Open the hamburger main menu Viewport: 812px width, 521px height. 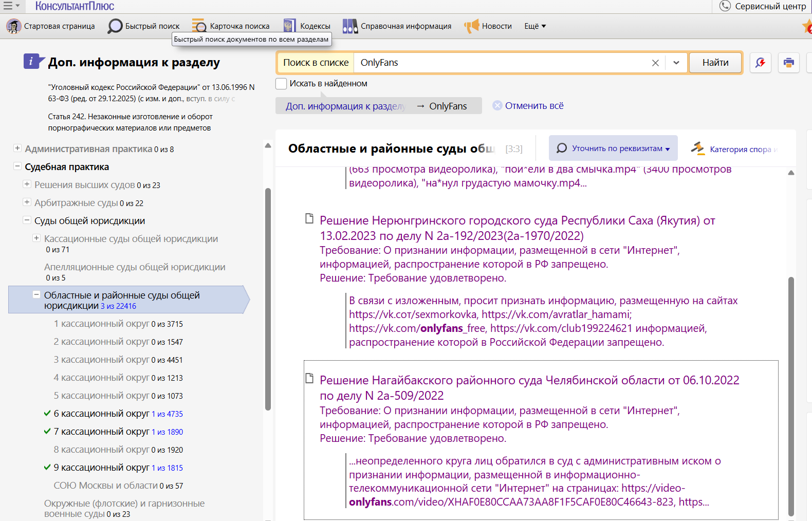click(x=8, y=6)
